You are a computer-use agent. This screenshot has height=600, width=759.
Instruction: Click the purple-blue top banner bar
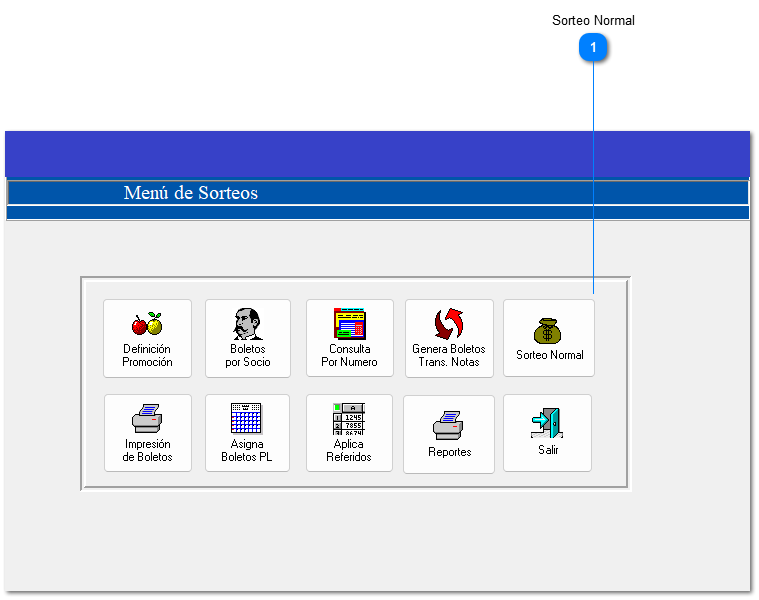(x=377, y=154)
